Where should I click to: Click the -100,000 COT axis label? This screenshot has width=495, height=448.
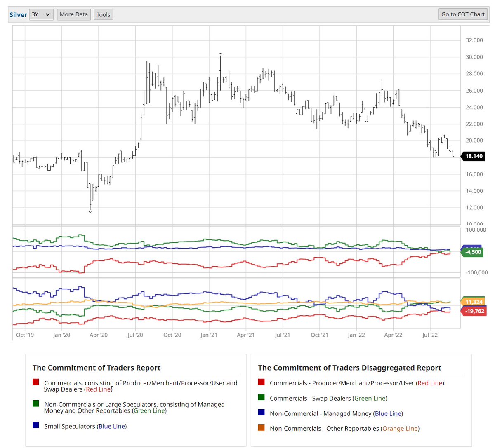click(x=476, y=272)
